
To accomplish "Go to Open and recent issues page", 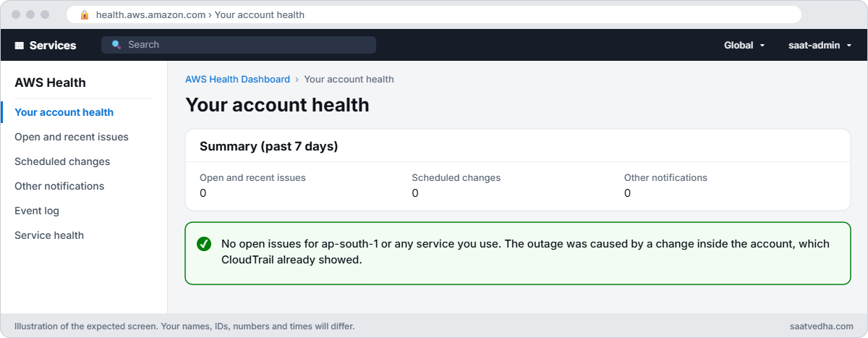I will pos(72,137).
